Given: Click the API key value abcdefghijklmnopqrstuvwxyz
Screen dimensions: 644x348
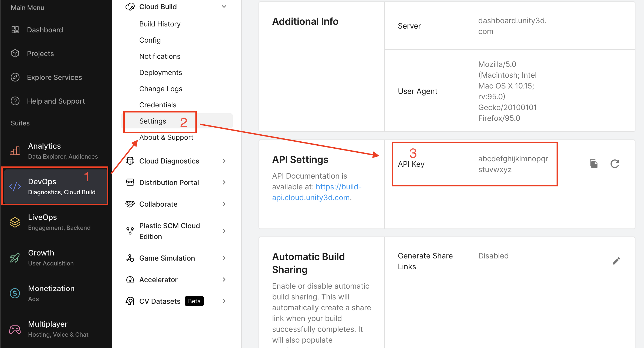Looking at the screenshot, I should (x=513, y=164).
